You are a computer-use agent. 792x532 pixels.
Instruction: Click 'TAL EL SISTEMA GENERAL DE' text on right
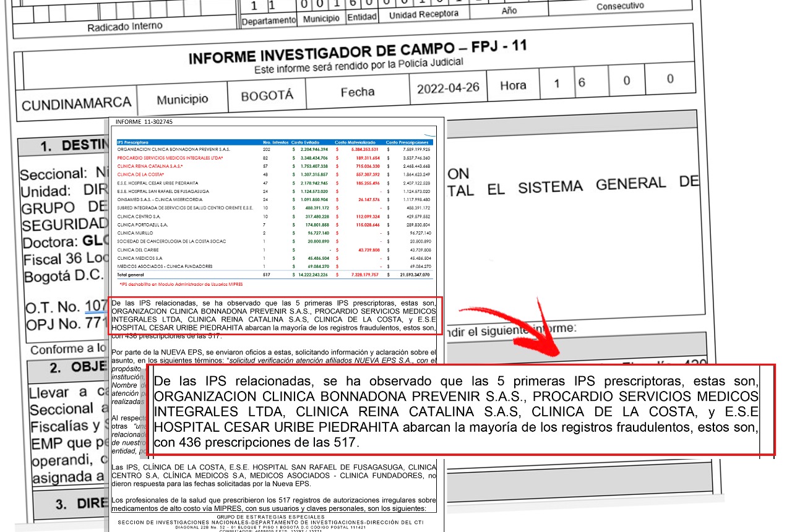point(574,186)
